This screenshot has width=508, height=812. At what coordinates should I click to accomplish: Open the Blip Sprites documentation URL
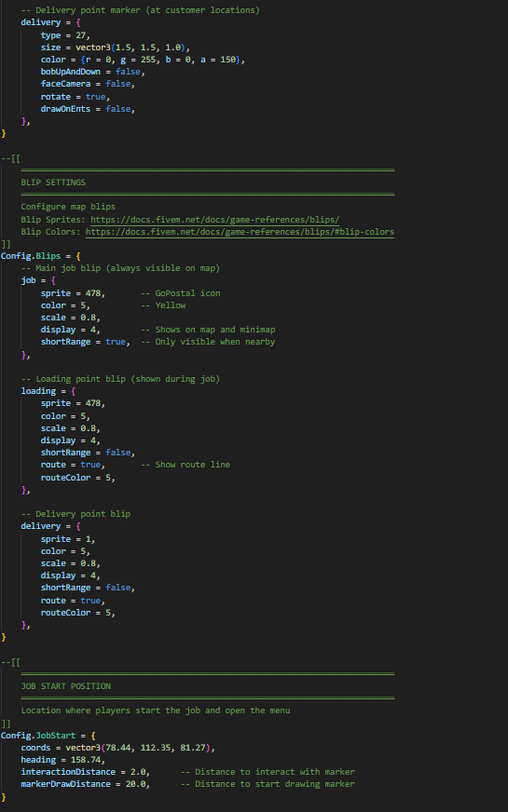215,220
